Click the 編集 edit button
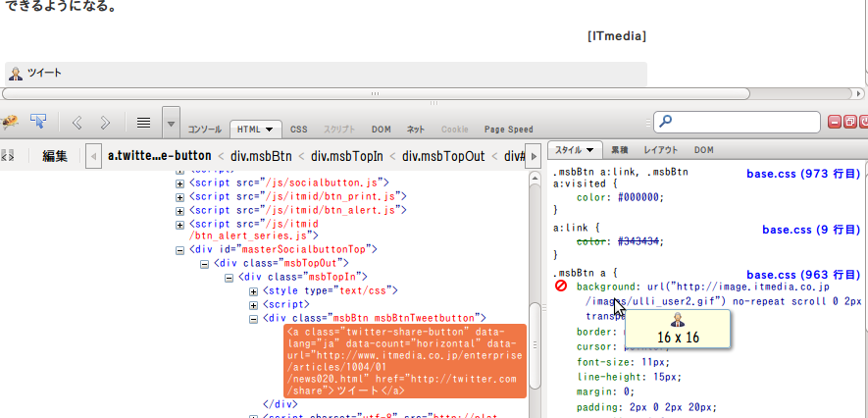The width and height of the screenshot is (868, 418). (55, 157)
